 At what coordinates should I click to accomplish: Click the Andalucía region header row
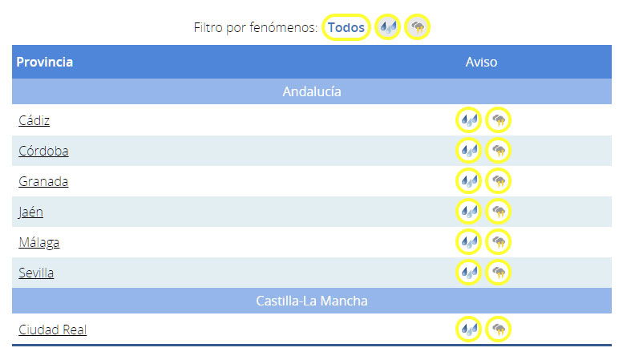click(x=311, y=91)
